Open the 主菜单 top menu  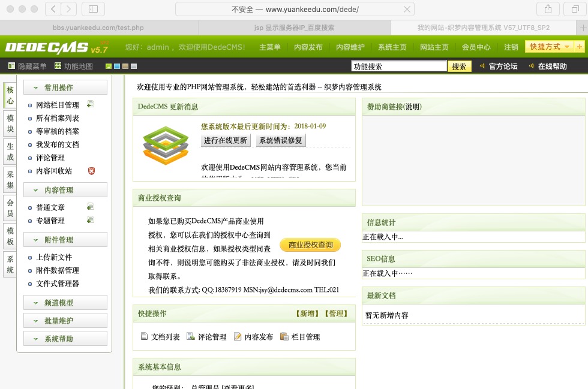point(269,47)
